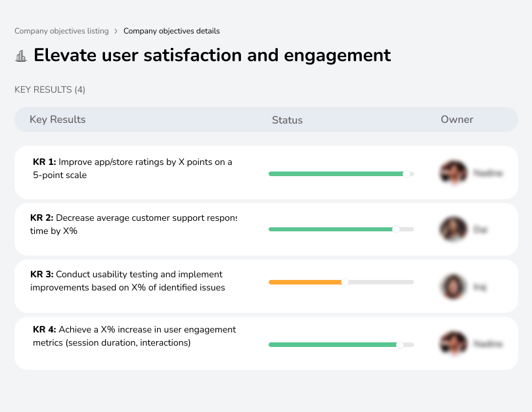Image resolution: width=532 pixels, height=412 pixels.
Task: Open the KR 1 app ratings key result card
Action: tap(131, 168)
